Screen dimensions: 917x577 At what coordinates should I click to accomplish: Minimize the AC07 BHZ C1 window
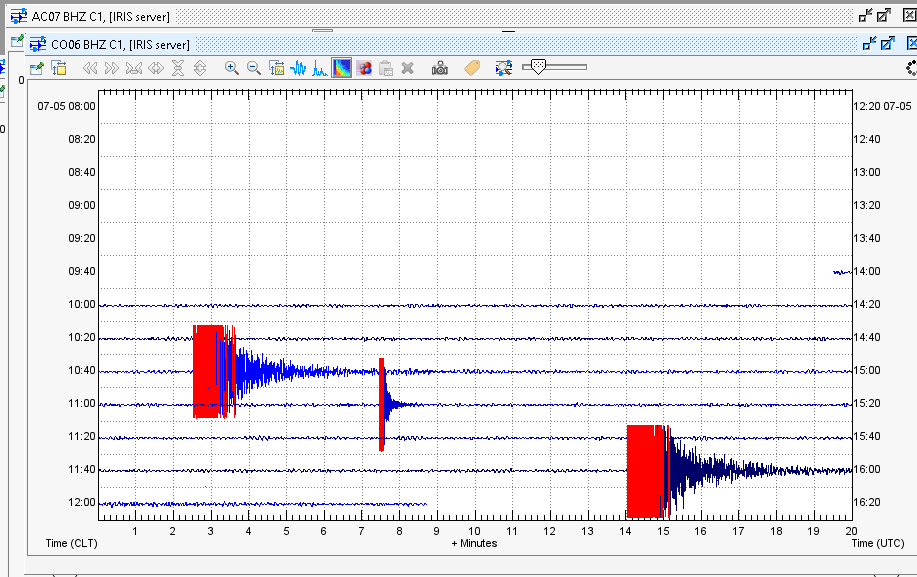click(x=866, y=16)
